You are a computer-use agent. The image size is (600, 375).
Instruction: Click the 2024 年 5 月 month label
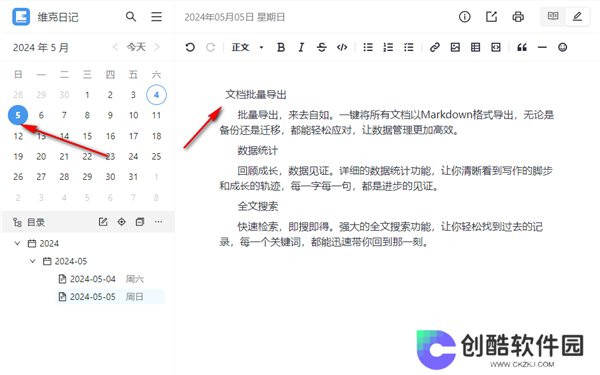point(41,47)
